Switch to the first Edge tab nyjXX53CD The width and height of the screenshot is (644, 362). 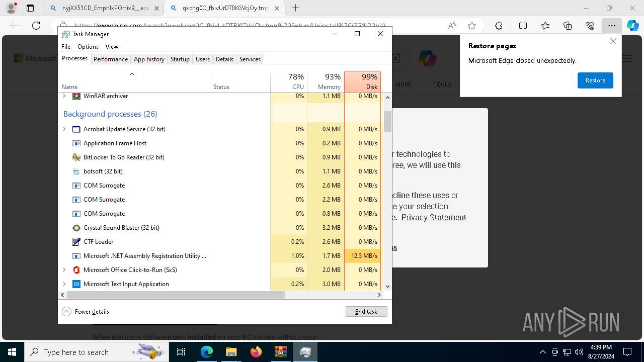(104, 8)
